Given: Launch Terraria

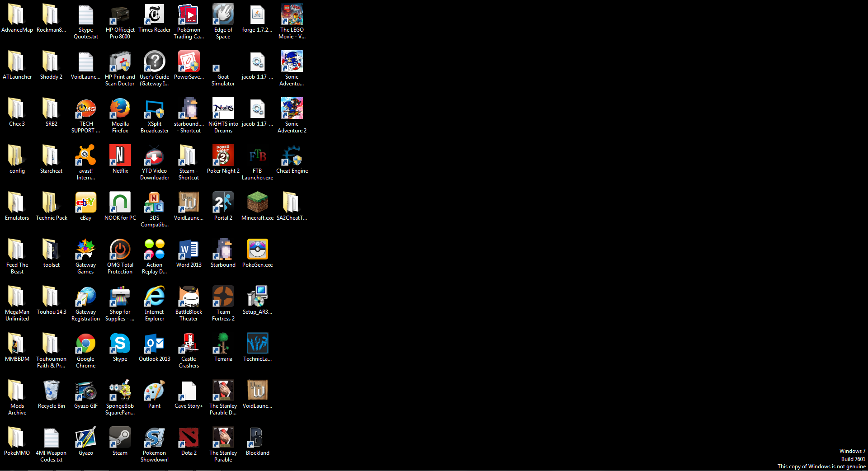Looking at the screenshot, I should pyautogui.click(x=223, y=344).
